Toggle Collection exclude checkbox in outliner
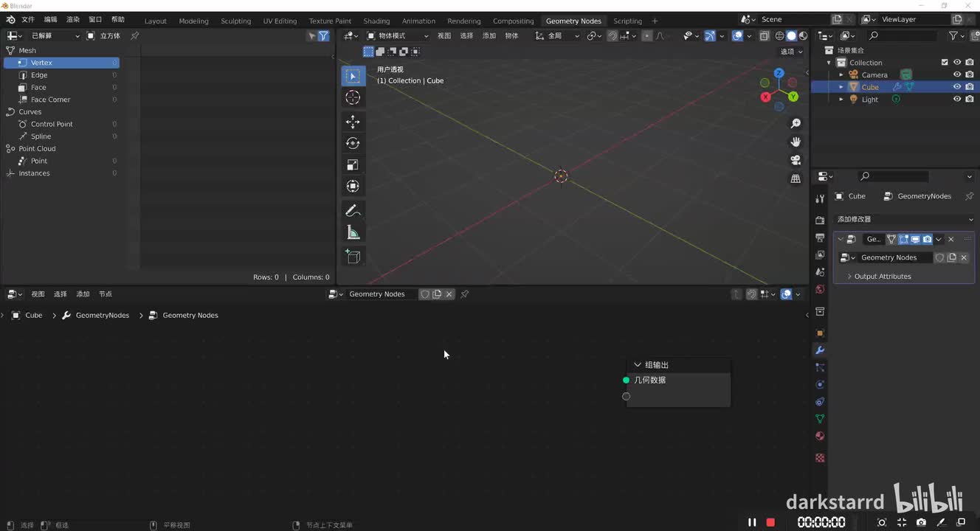 pos(945,63)
